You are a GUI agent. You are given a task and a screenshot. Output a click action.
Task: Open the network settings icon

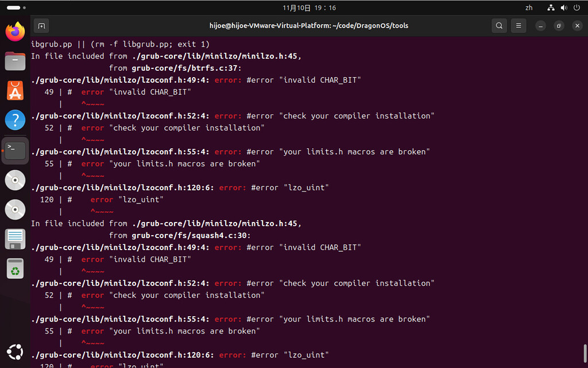tap(550, 7)
